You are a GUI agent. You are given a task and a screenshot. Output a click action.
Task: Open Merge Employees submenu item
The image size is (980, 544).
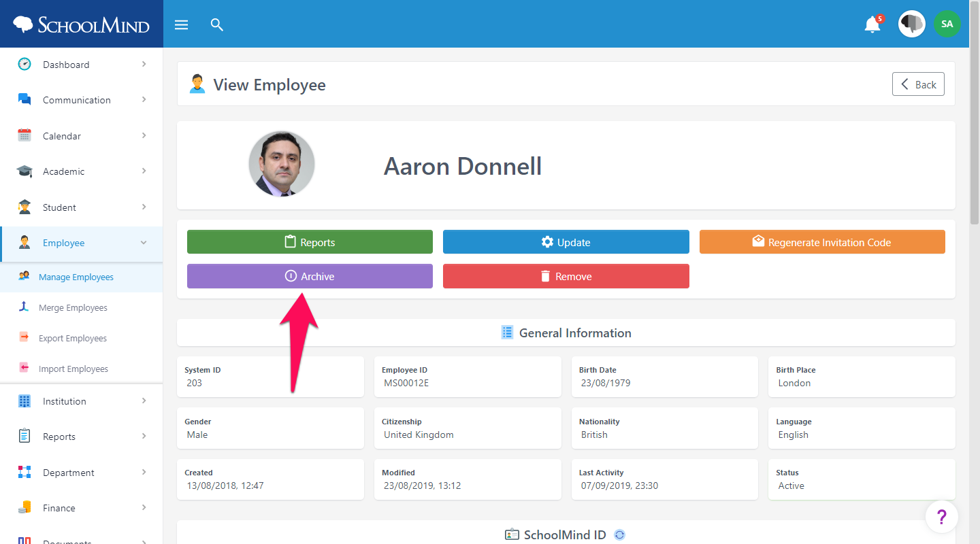point(82,307)
